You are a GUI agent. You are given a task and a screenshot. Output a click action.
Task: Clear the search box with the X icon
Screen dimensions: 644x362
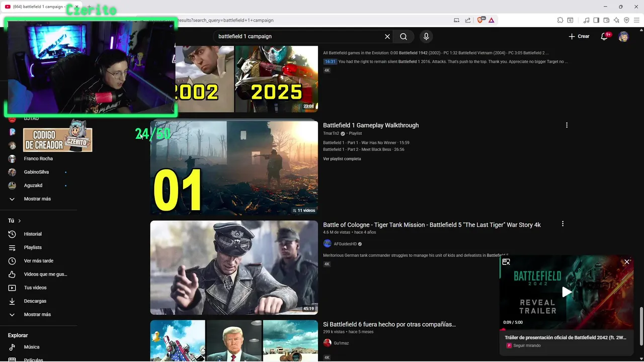click(387, 37)
